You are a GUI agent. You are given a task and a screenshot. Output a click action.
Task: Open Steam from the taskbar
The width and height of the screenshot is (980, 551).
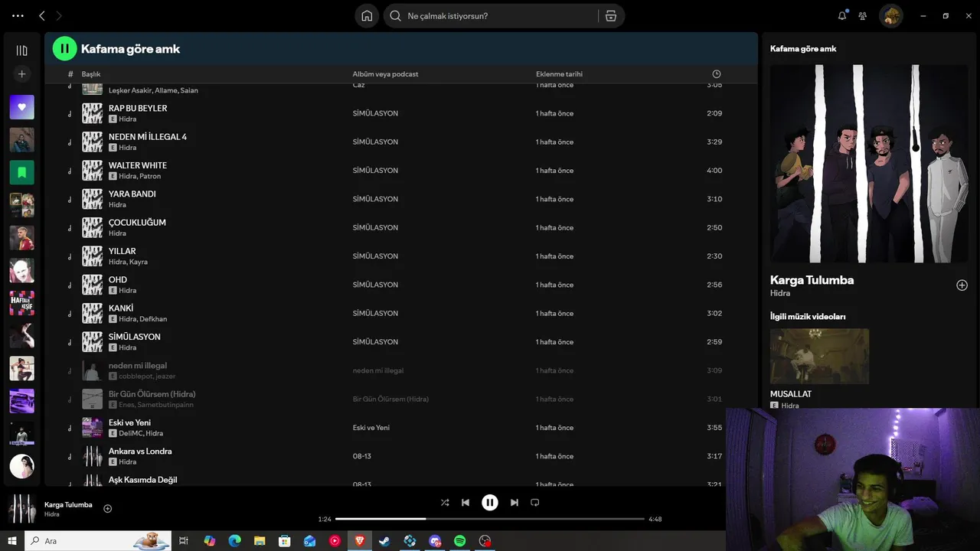[384, 541]
